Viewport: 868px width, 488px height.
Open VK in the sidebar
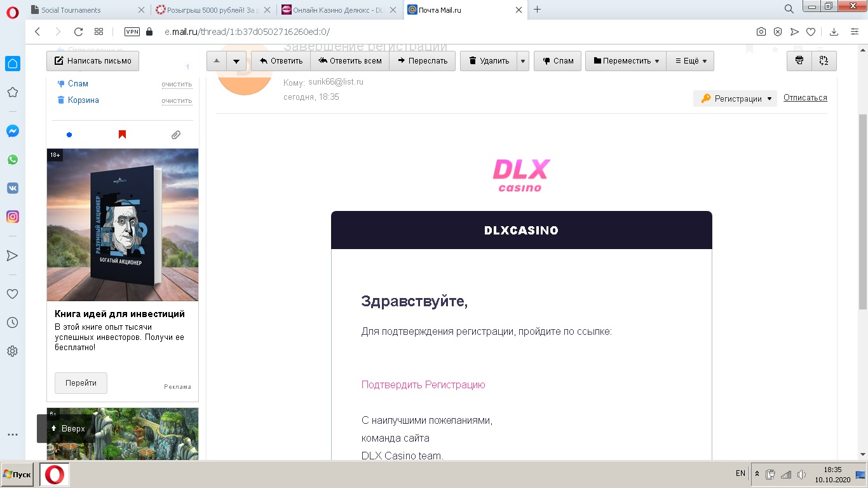click(12, 188)
